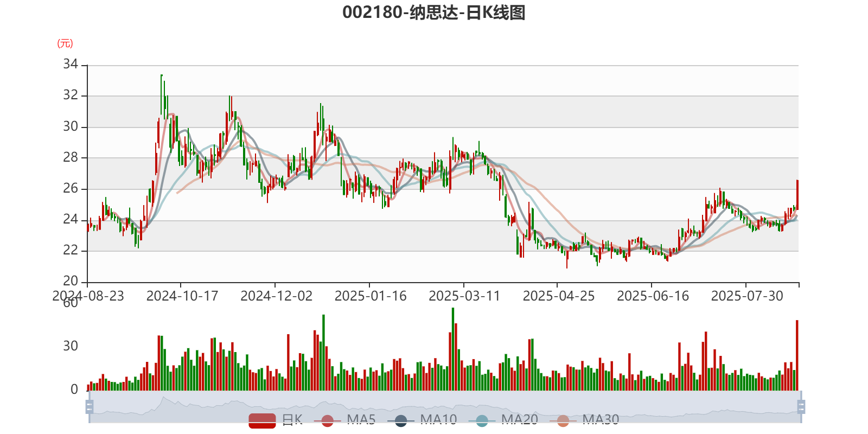Click the 2025-03-11 date axis label
Viewport: 868px width, 434px height.
click(x=464, y=296)
